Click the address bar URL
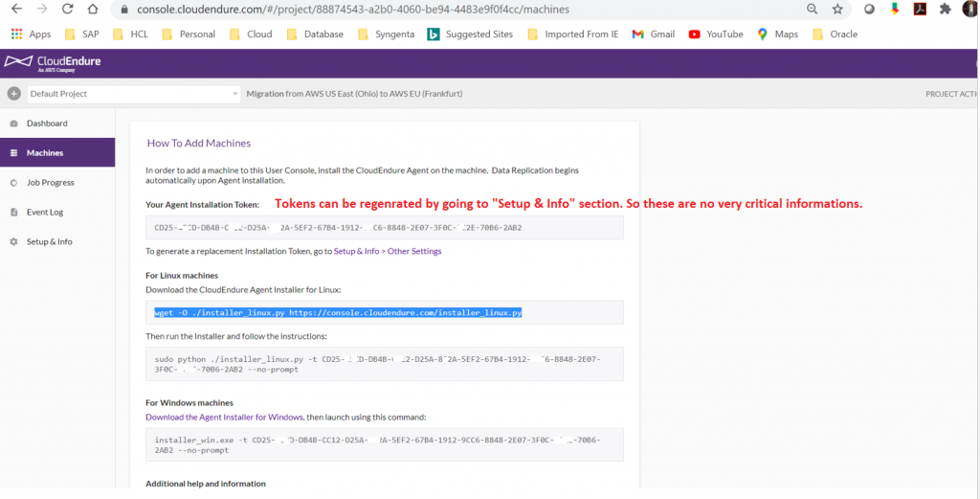 [353, 10]
